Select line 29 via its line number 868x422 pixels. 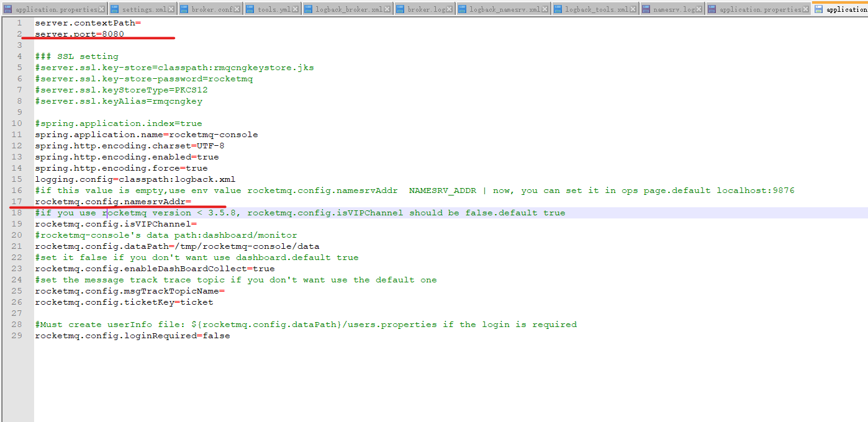click(17, 336)
